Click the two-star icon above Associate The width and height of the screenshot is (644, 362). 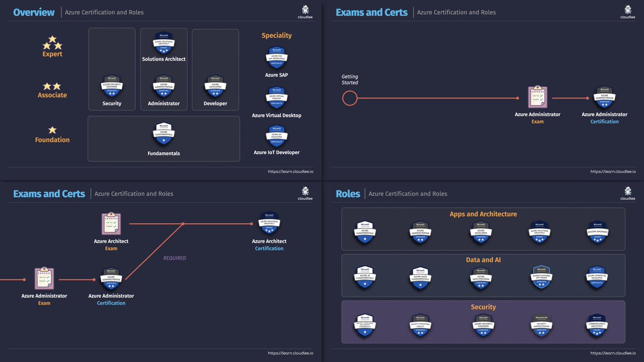point(52,86)
